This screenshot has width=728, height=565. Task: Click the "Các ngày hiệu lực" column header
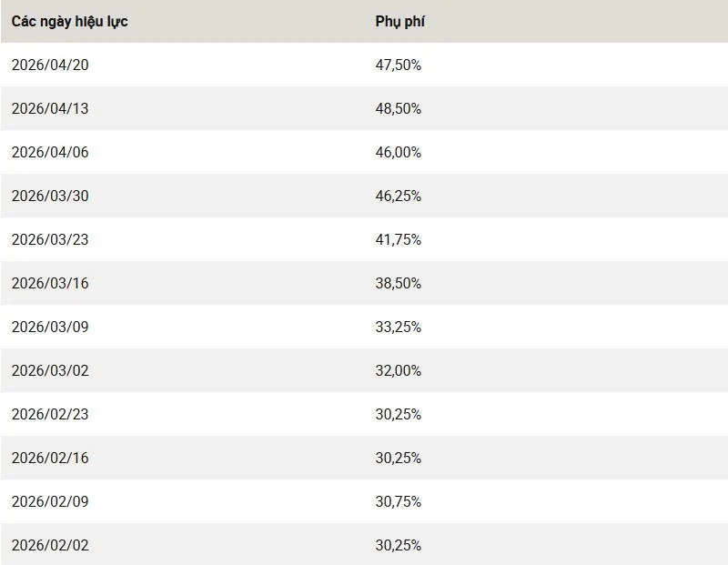coord(69,21)
